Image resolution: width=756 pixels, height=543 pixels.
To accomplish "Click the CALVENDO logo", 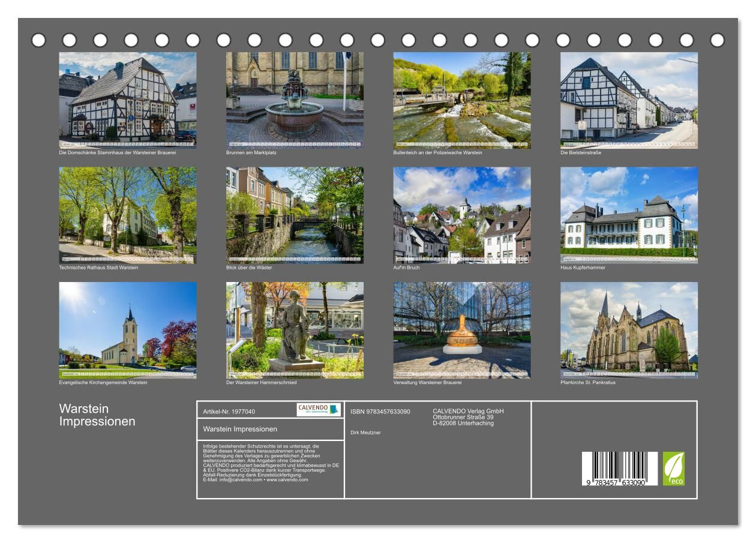I will tap(319, 410).
